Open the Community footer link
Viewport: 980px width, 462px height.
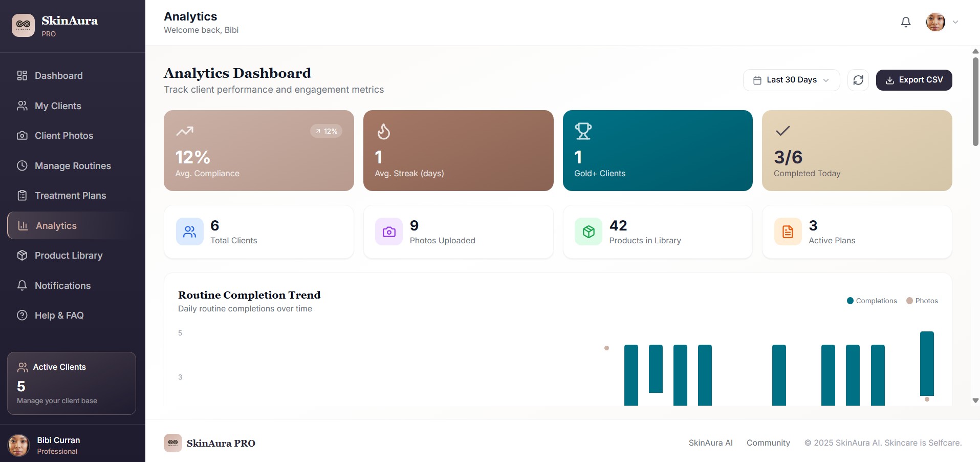(x=768, y=443)
